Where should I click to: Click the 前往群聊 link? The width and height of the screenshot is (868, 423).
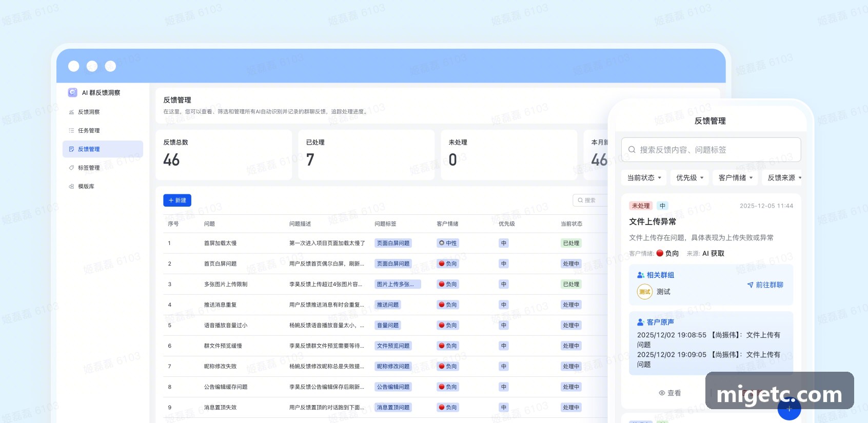click(x=765, y=285)
